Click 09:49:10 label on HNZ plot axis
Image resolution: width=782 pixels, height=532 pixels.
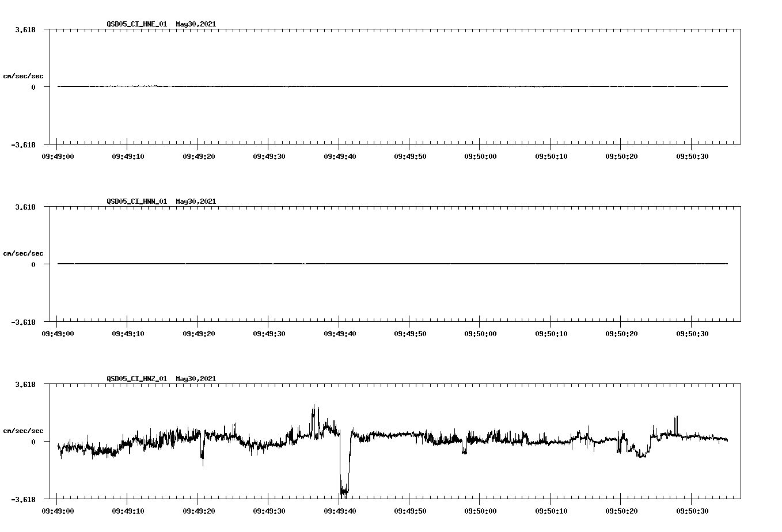[128, 511]
